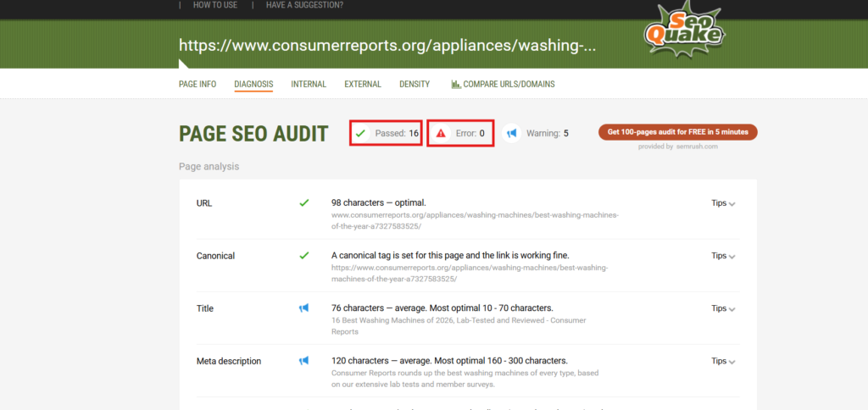868x410 pixels.
Task: Click Get 100-pages audit for FREE button
Action: [677, 132]
